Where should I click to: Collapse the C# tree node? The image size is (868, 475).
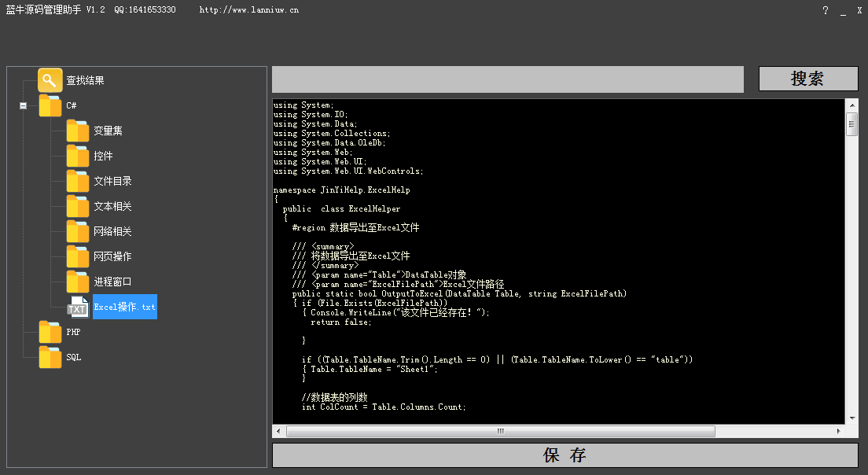point(24,105)
